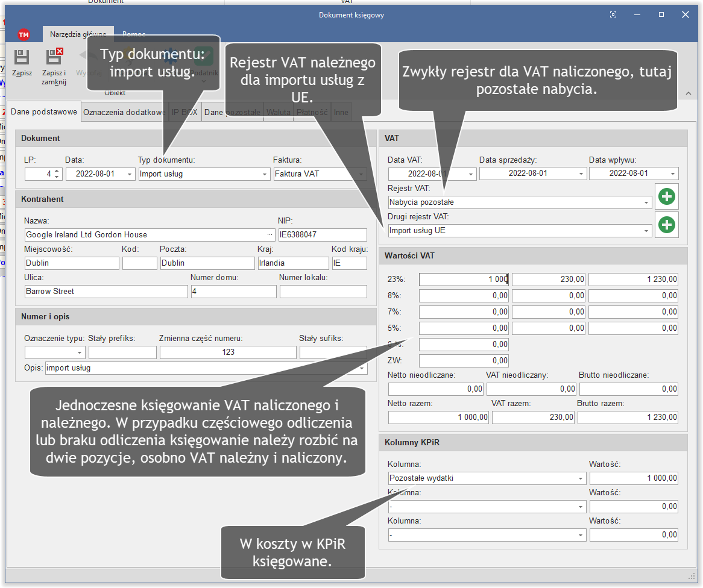This screenshot has height=588, width=703.
Task: Open the Waluta tab
Action: (x=279, y=112)
